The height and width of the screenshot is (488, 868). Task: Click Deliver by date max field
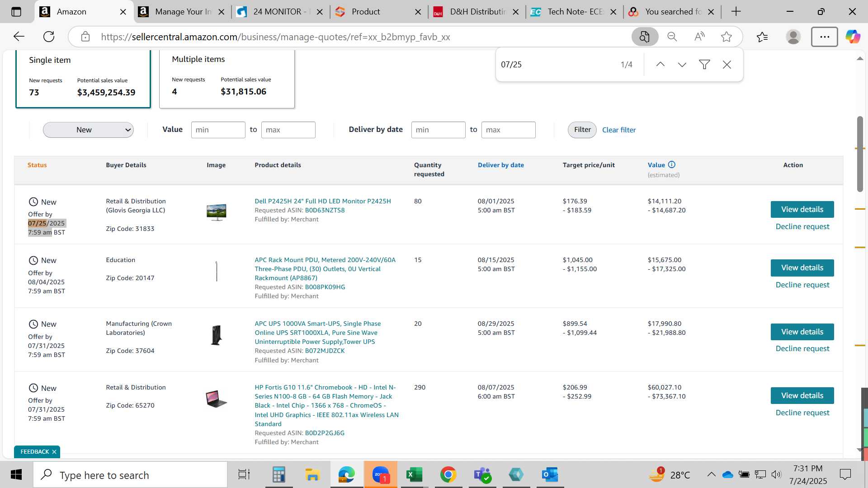(x=509, y=130)
